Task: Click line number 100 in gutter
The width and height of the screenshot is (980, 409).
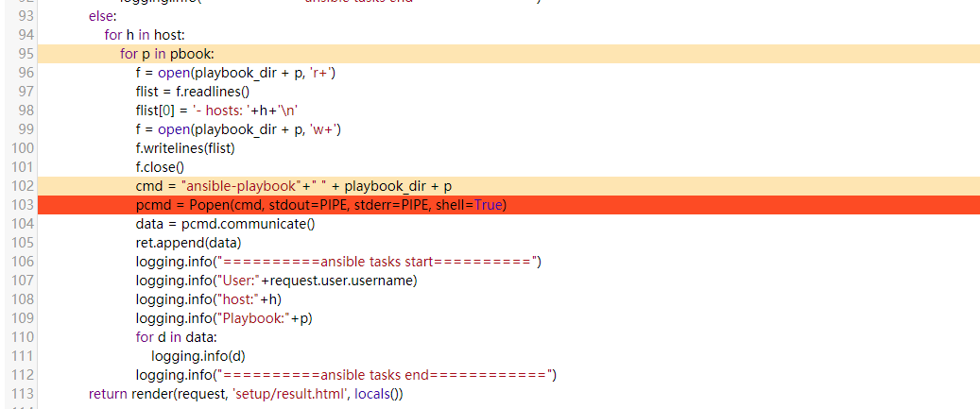Action: pyautogui.click(x=23, y=148)
